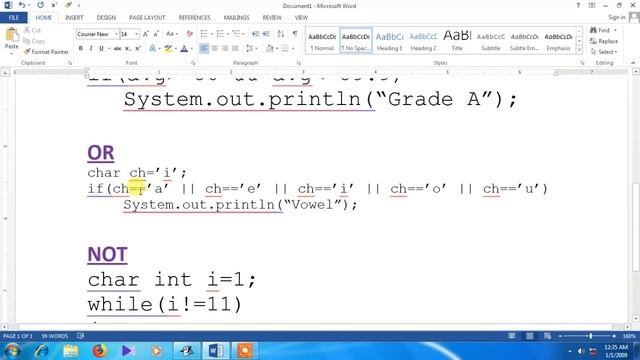Image resolution: width=640 pixels, height=360 pixels.
Task: Switch to the REFERENCES tab
Action: coord(194,18)
